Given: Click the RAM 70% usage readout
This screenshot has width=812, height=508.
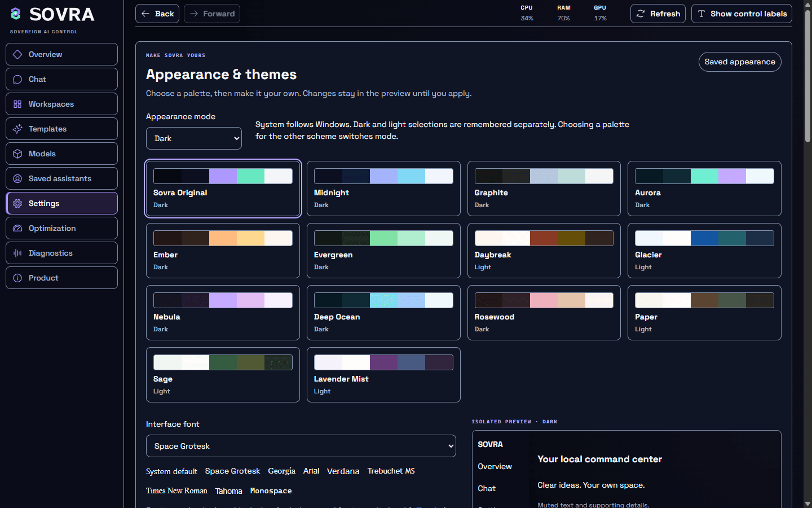Looking at the screenshot, I should pyautogui.click(x=563, y=13).
